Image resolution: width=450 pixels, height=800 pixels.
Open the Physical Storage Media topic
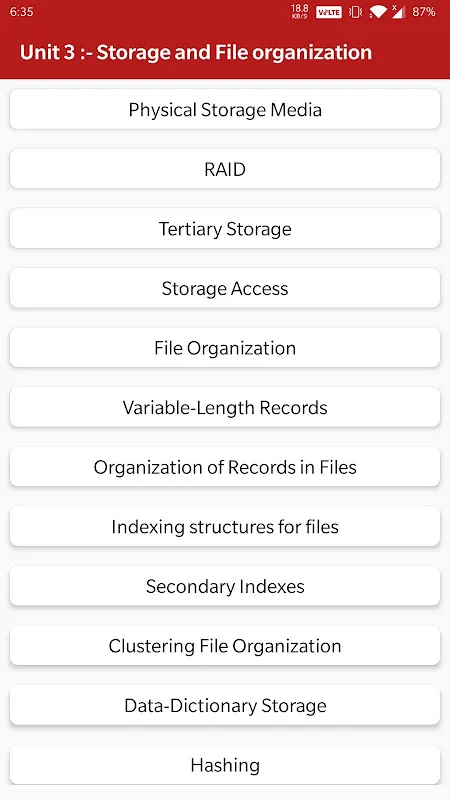click(225, 109)
